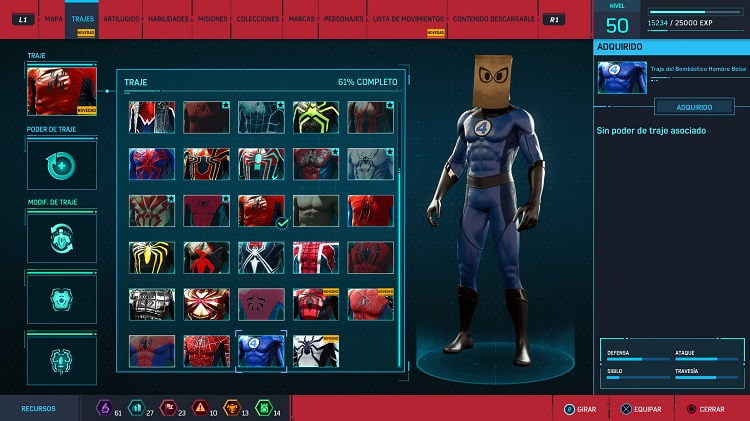
Task: Select the bare-chested undies suit
Action: [316, 211]
